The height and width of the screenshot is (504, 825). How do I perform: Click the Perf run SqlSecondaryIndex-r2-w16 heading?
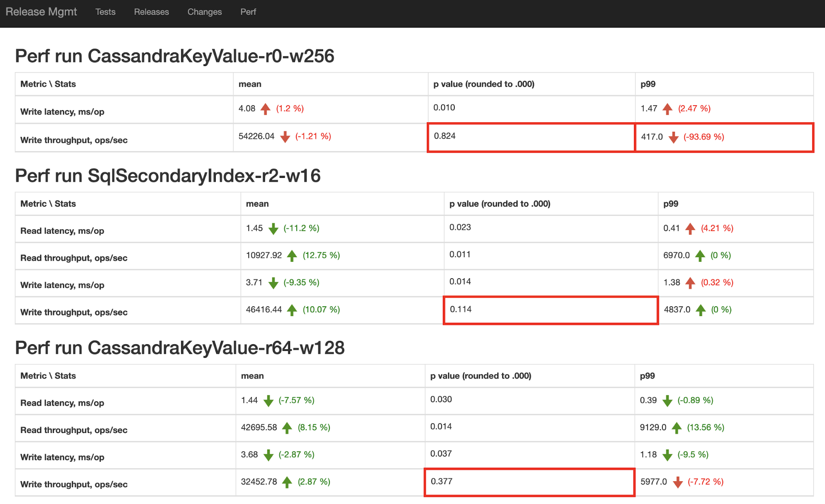[168, 176]
